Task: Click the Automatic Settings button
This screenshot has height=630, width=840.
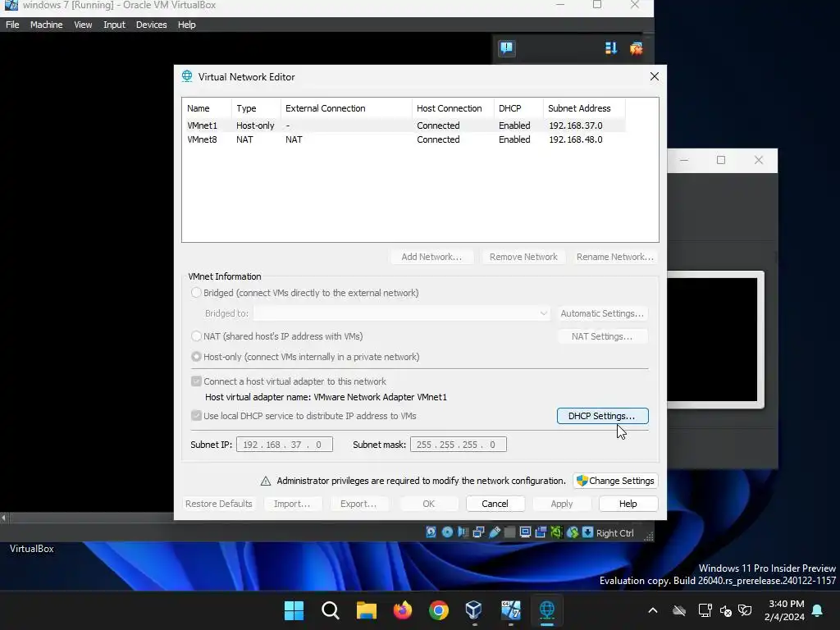Action: click(x=602, y=313)
